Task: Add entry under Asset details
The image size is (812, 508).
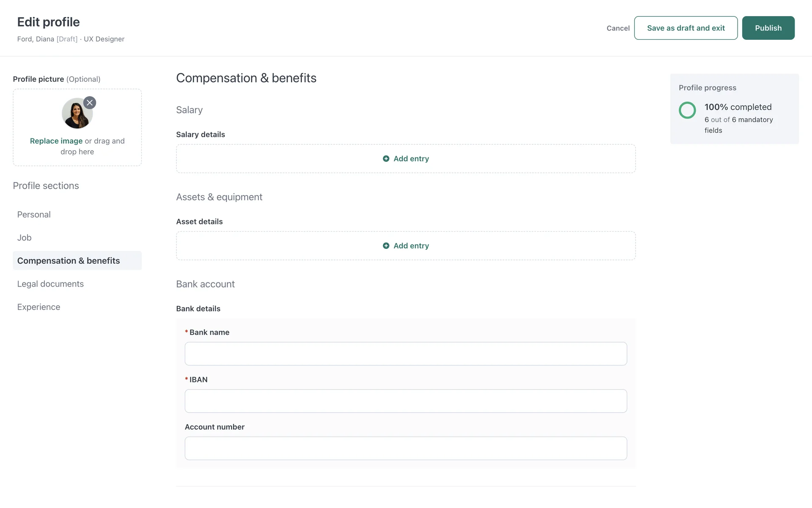Action: [x=411, y=246]
